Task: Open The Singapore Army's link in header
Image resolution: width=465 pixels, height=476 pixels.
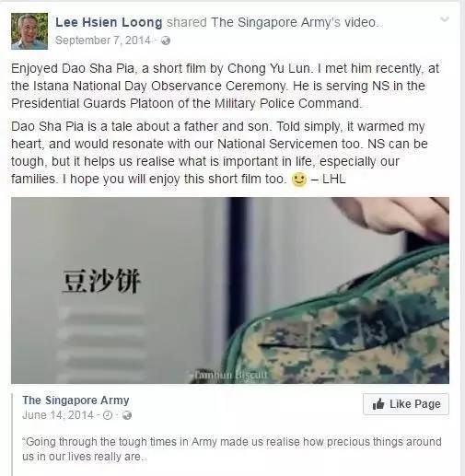Action: (275, 22)
